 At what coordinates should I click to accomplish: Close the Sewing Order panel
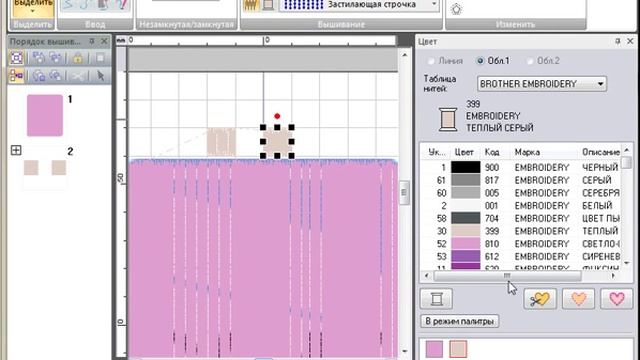tap(104, 41)
